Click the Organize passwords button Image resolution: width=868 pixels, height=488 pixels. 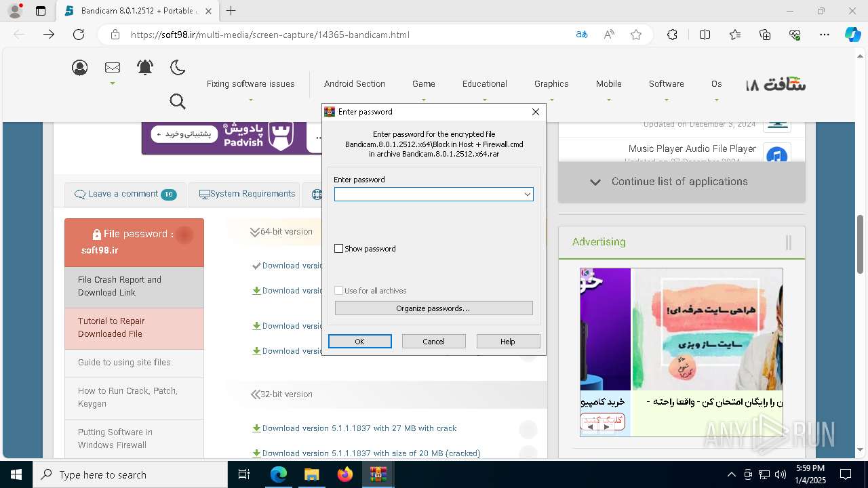pyautogui.click(x=433, y=308)
